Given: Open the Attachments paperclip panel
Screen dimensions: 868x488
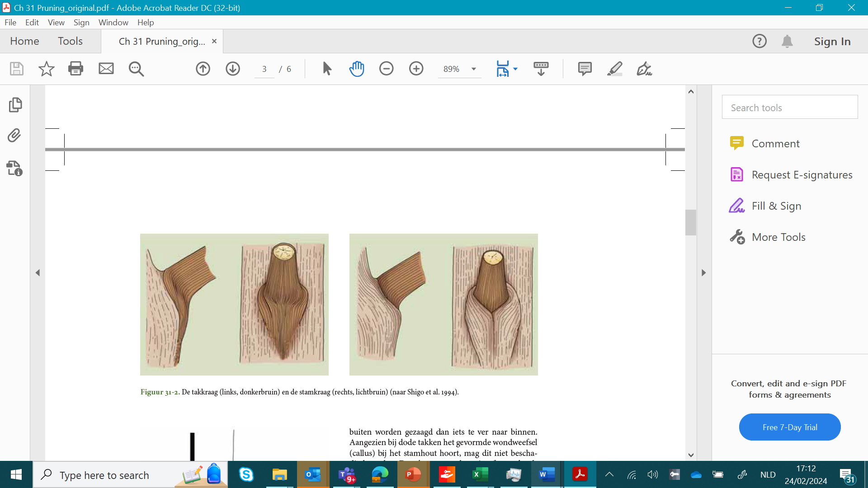Looking at the screenshot, I should tap(15, 136).
